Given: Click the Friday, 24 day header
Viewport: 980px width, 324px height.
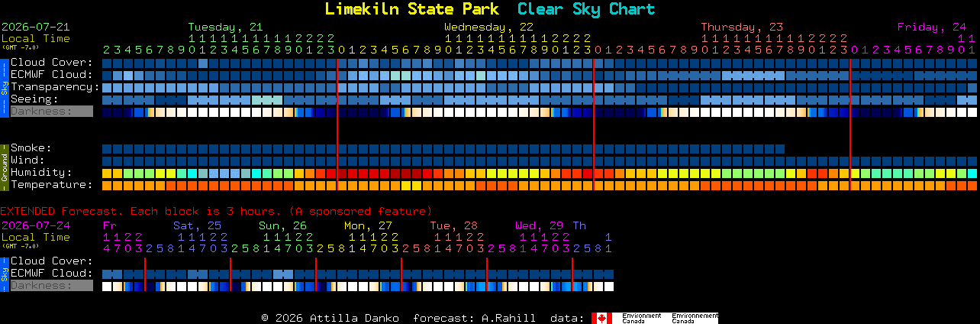Looking at the screenshot, I should (x=932, y=27).
